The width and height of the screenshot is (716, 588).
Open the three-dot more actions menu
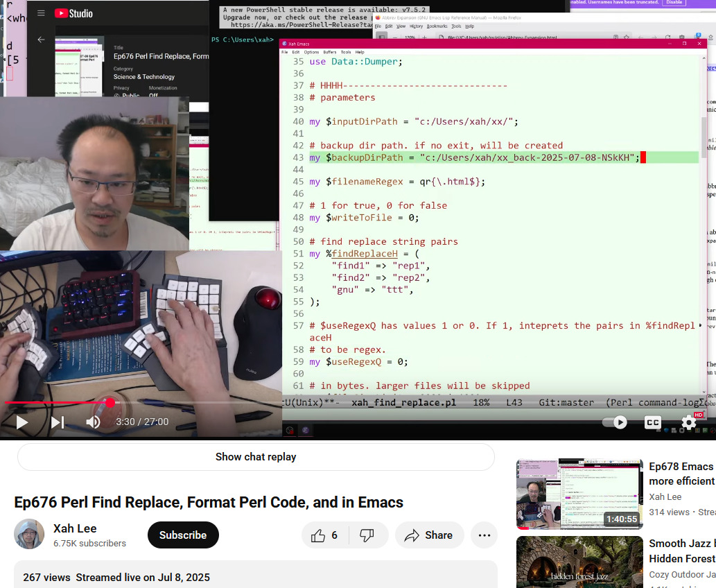[484, 535]
